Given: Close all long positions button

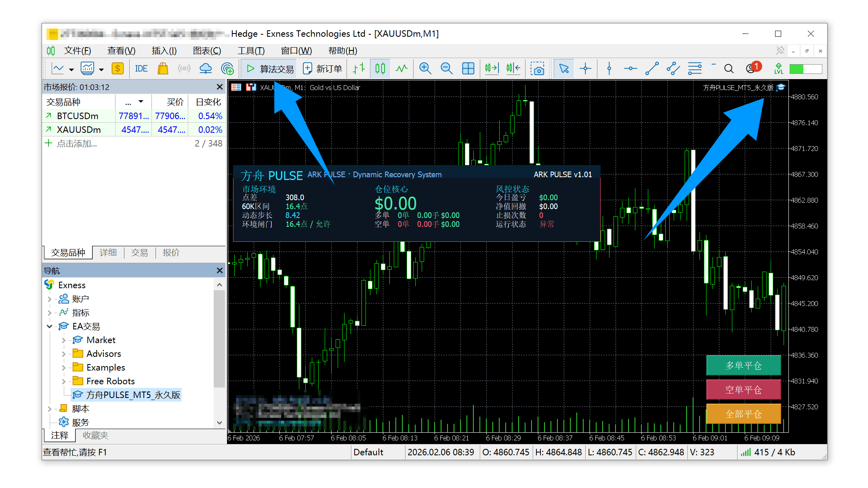Looking at the screenshot, I should pyautogui.click(x=744, y=365).
